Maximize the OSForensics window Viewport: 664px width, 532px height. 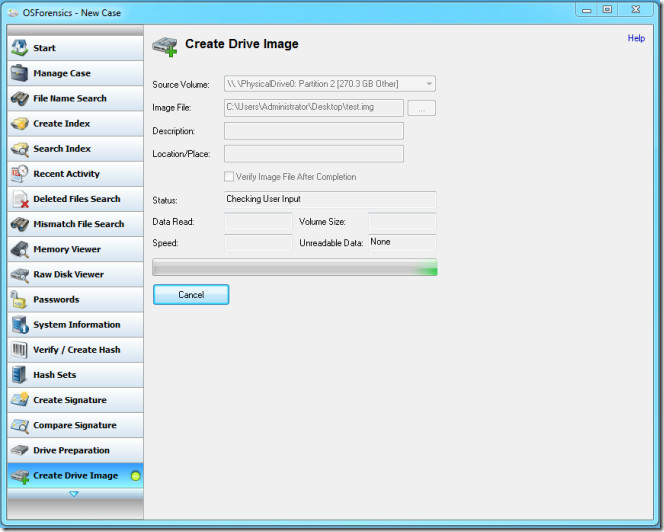pyautogui.click(x=607, y=10)
